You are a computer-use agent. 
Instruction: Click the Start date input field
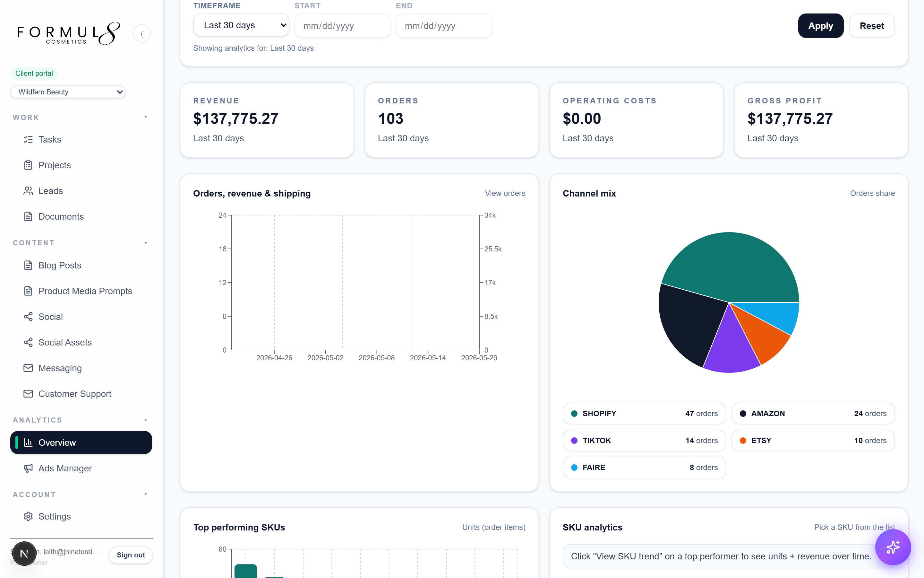(x=343, y=26)
